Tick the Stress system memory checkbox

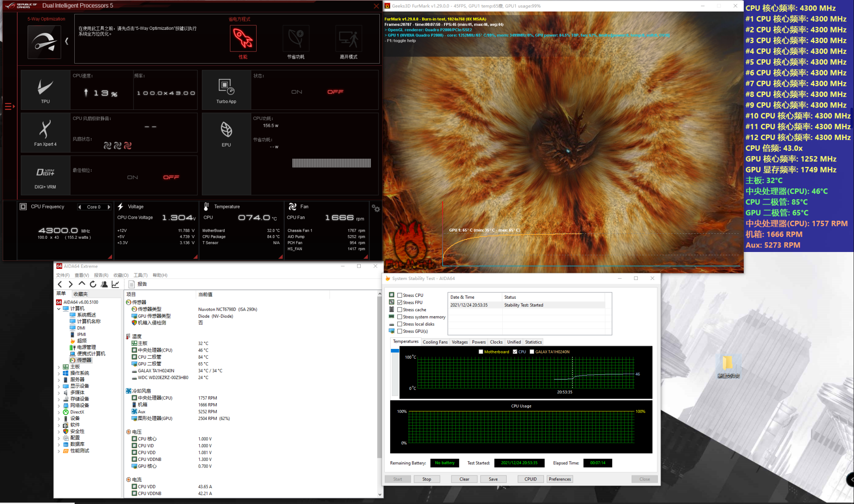(400, 317)
